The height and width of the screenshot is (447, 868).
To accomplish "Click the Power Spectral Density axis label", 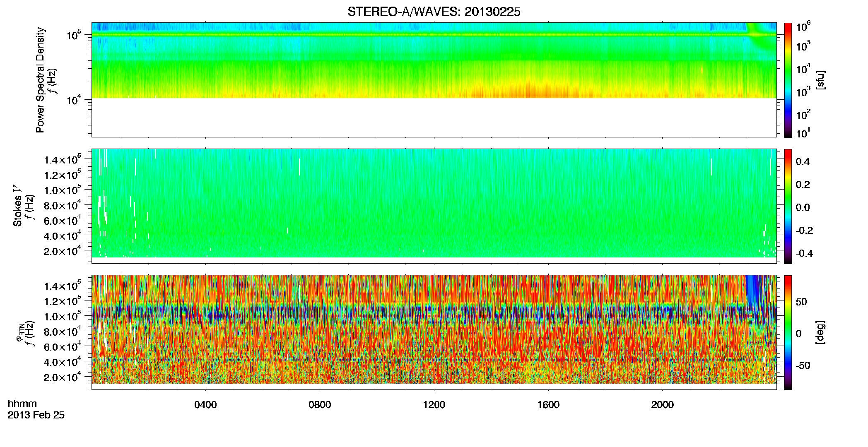I will point(40,80).
